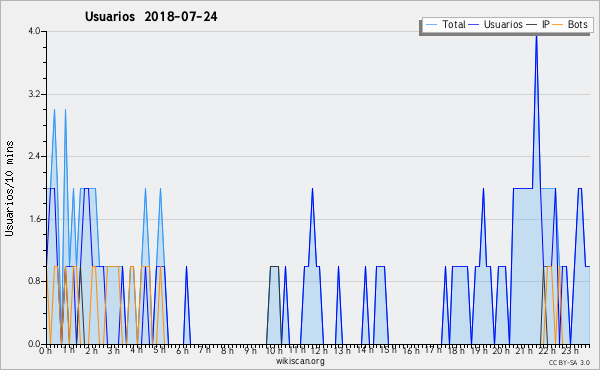Click the '12 h' x-axis label
This screenshot has height=370, width=600.
pyautogui.click(x=319, y=351)
